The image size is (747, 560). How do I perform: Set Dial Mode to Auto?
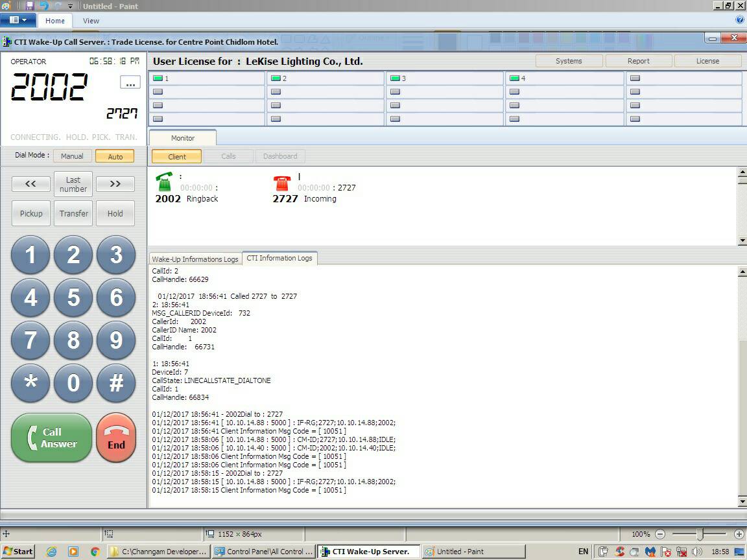click(115, 156)
